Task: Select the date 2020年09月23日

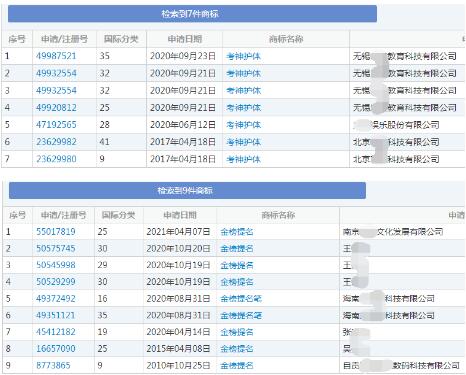Action: tap(183, 56)
